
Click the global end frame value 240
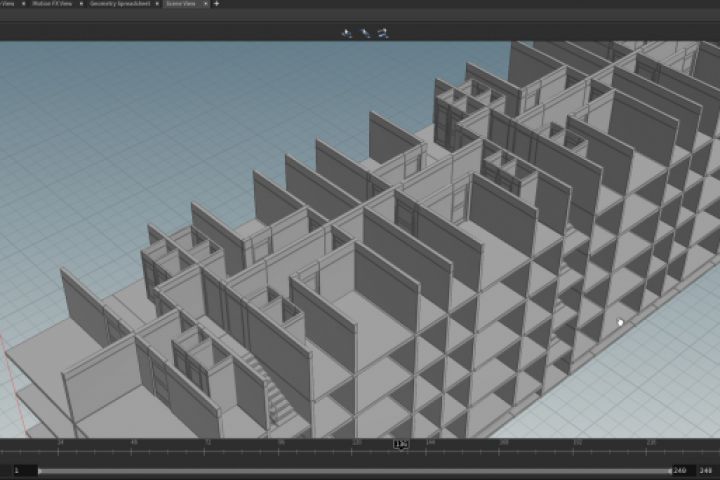coord(706,470)
